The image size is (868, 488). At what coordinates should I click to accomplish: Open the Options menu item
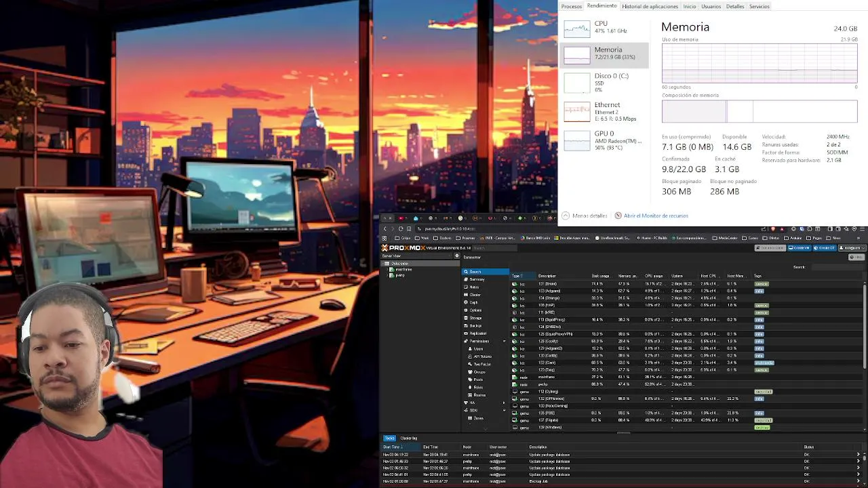click(x=486, y=310)
